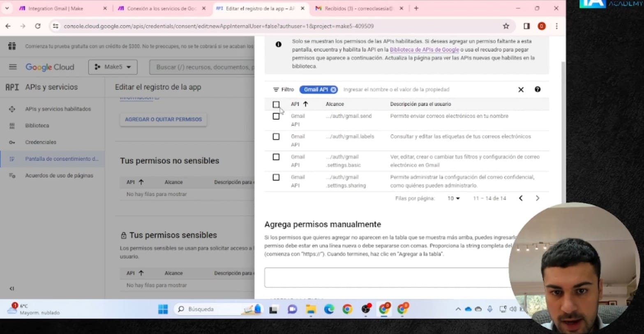Click the Buscar recursos search field
This screenshot has width=644, height=334.
click(x=202, y=67)
